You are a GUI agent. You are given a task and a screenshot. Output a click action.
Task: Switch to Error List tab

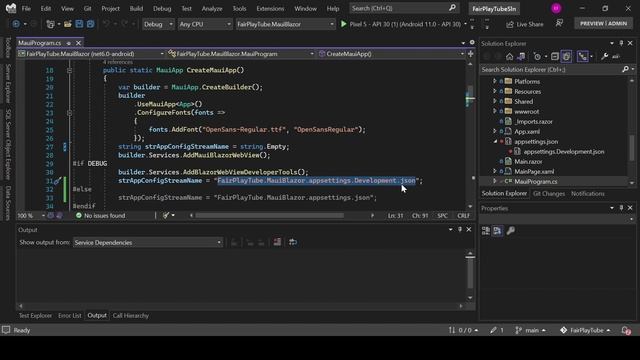[x=69, y=316]
